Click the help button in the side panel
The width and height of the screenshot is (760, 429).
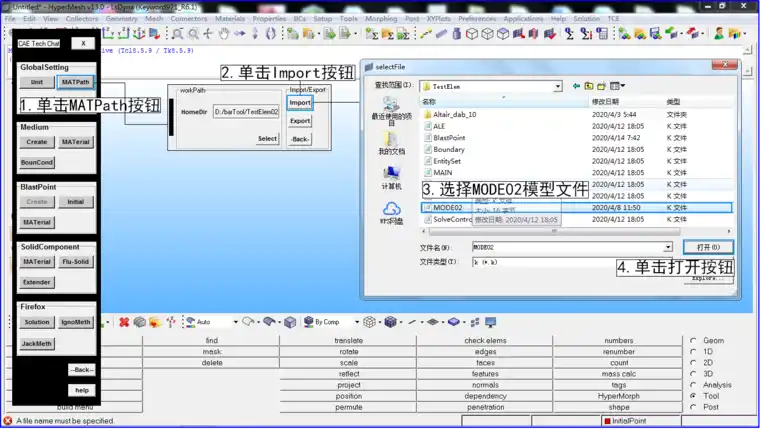click(82, 390)
